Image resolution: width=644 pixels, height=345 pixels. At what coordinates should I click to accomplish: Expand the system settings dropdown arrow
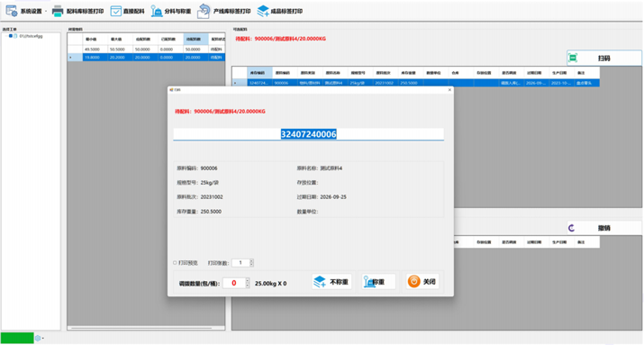pos(46,12)
